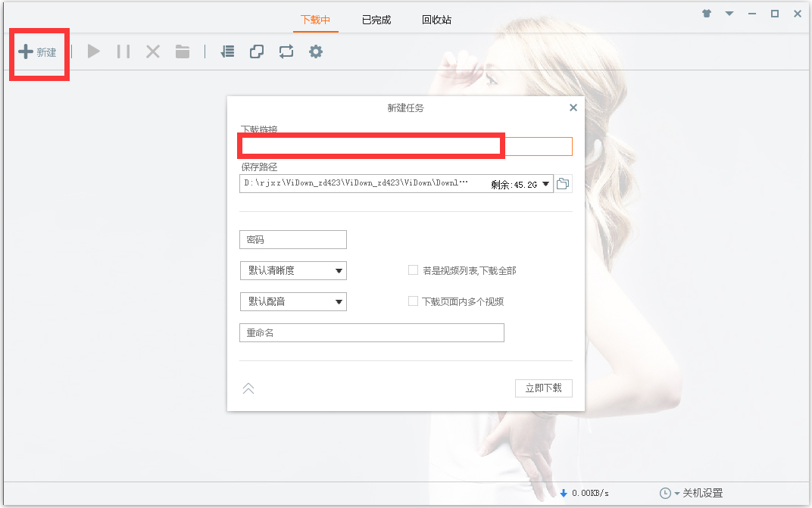
Task: Click the 立即下载 button
Action: pos(544,388)
